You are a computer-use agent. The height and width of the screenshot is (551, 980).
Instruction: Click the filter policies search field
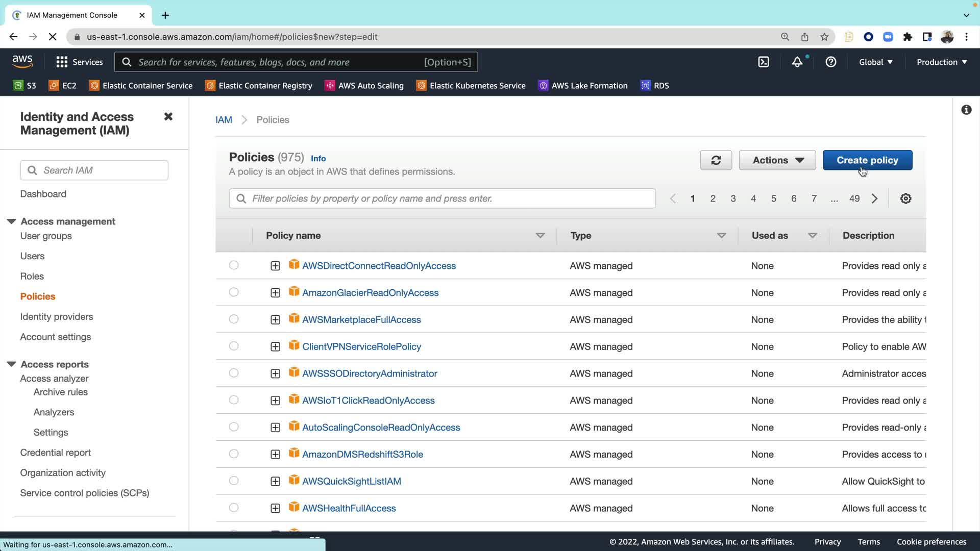442,198
